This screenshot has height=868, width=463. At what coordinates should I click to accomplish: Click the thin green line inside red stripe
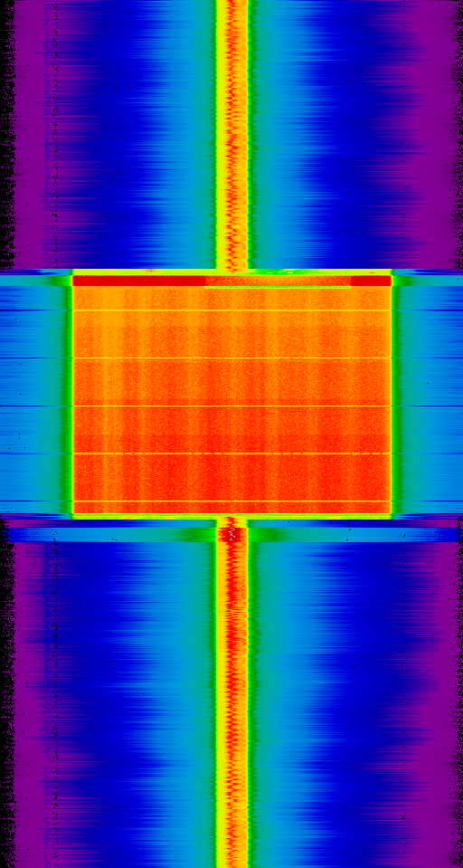[279, 287]
